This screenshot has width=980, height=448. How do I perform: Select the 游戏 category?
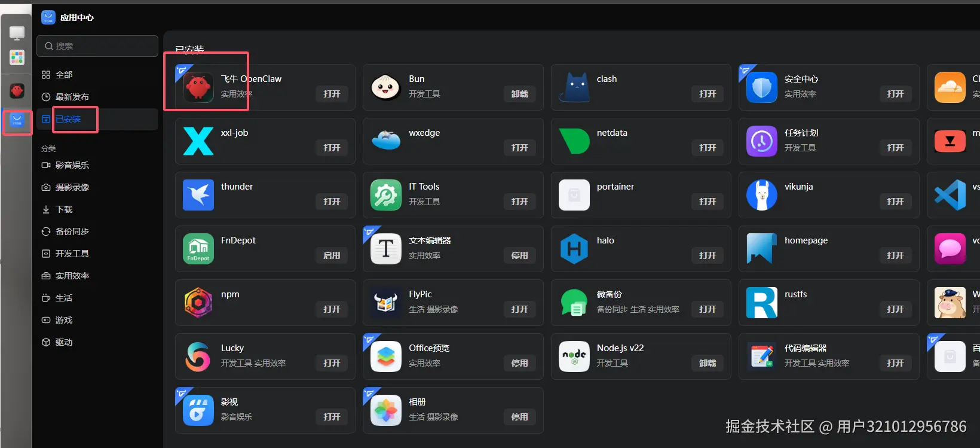coord(97,320)
